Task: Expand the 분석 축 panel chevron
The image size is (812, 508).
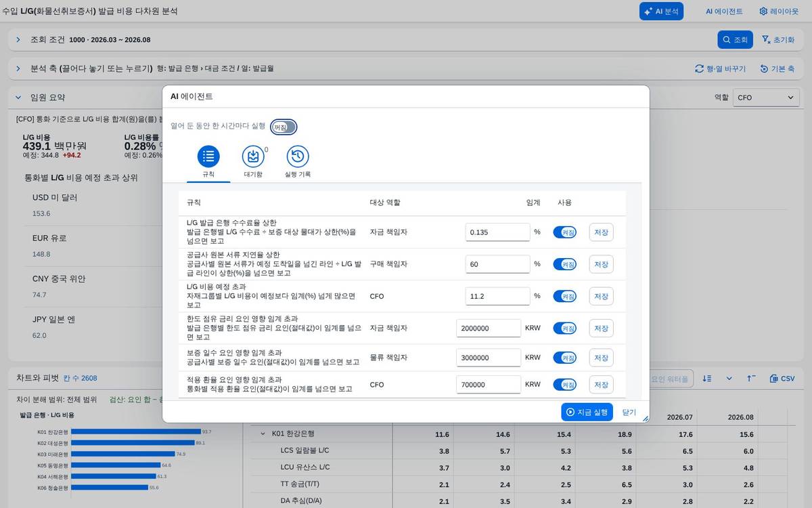Action: 18,69
